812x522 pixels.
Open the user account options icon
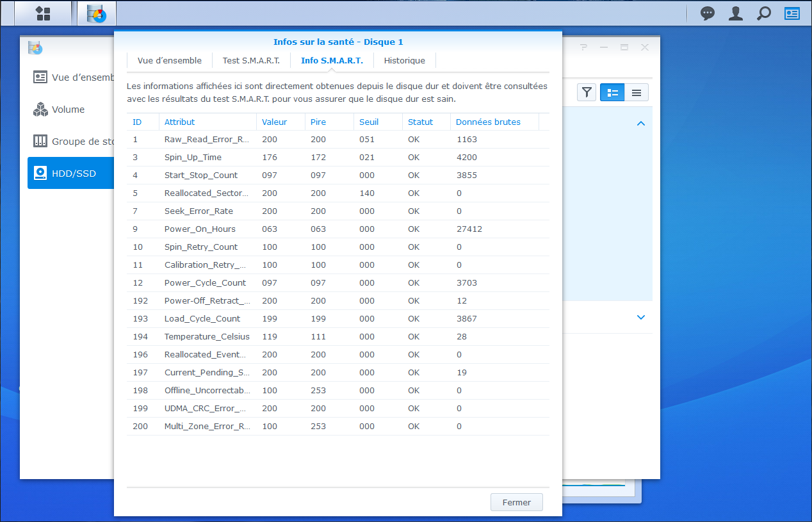coord(736,13)
